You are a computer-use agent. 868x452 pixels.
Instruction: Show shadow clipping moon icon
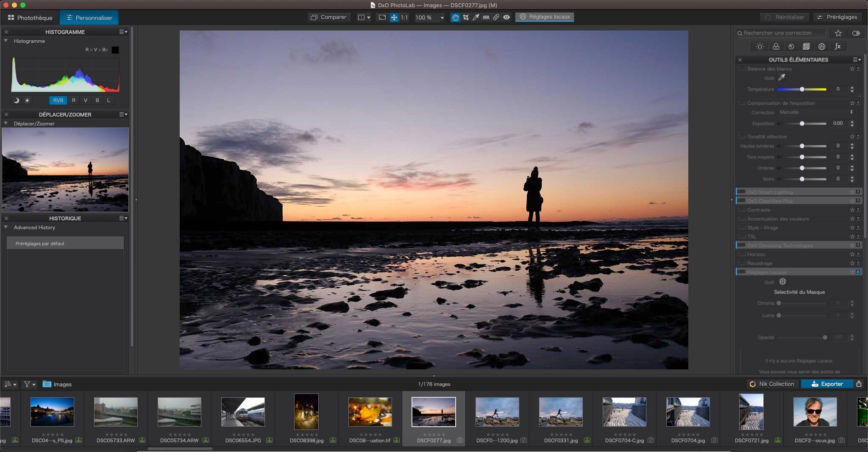tap(16, 100)
